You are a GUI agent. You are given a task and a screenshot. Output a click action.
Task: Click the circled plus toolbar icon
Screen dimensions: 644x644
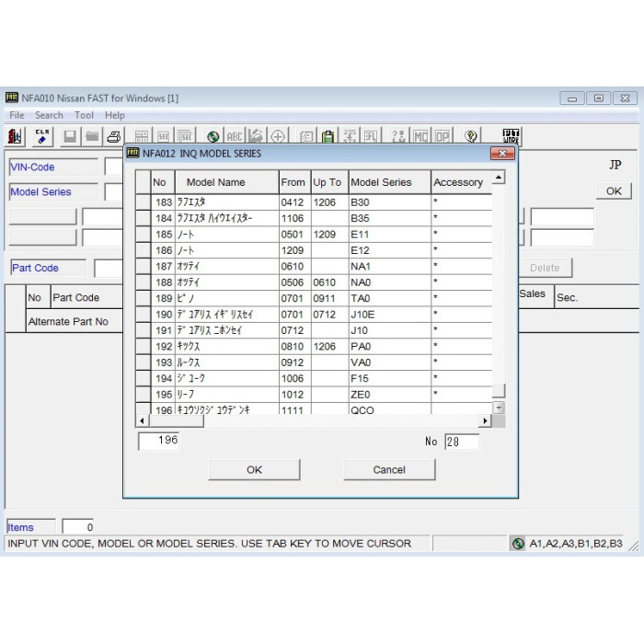[x=278, y=136]
